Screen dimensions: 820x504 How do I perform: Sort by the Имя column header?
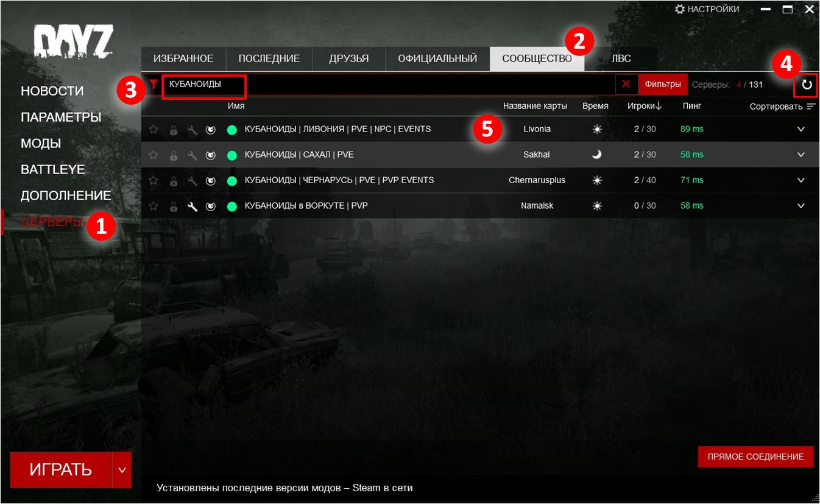point(236,106)
